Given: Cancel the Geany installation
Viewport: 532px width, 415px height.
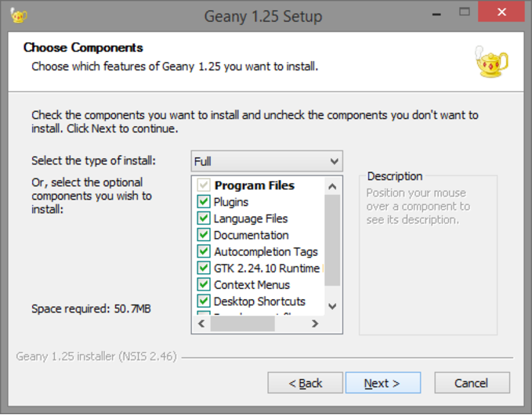Looking at the screenshot, I should tap(472, 383).
